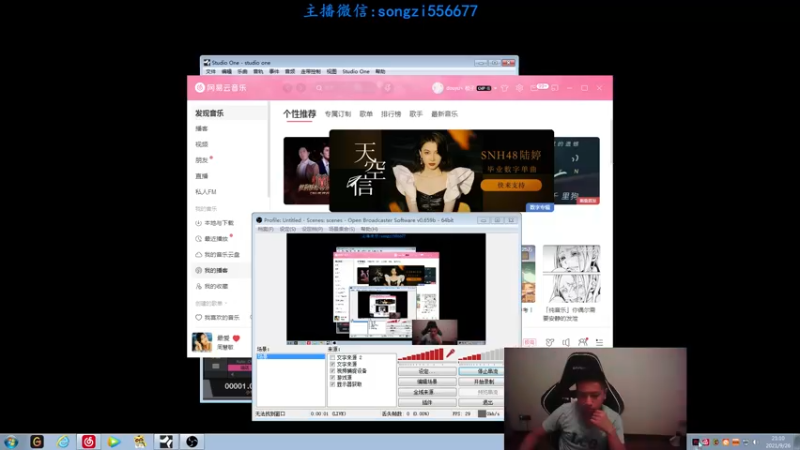Click the listen-together people icon in player bar
Viewport: 800px width, 450px height.
pos(583,342)
